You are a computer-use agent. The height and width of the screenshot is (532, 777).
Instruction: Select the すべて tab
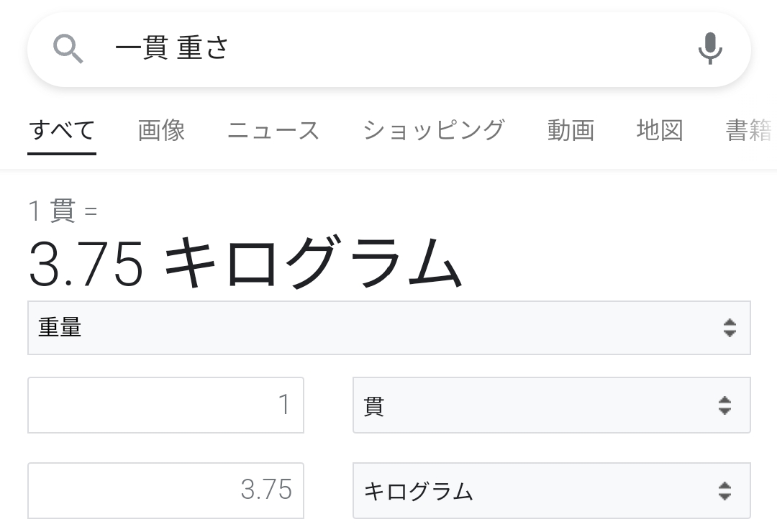[62, 131]
